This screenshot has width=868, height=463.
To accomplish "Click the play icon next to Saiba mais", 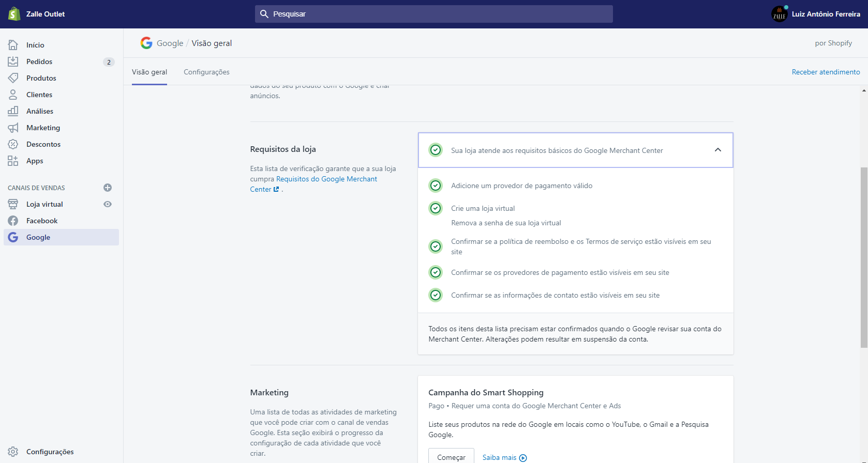I will [523, 458].
